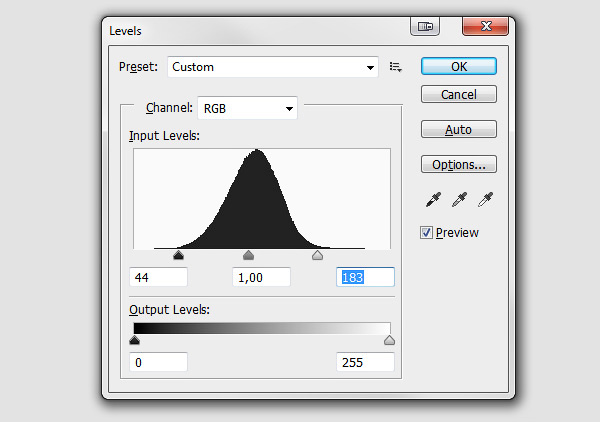Open the Preset dropdown showing Custom
This screenshot has height=422, width=600.
point(273,67)
